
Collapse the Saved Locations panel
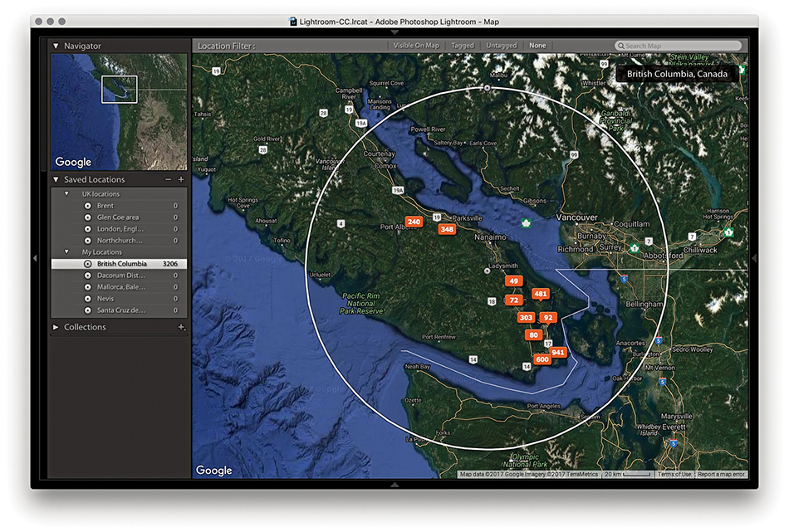point(56,179)
